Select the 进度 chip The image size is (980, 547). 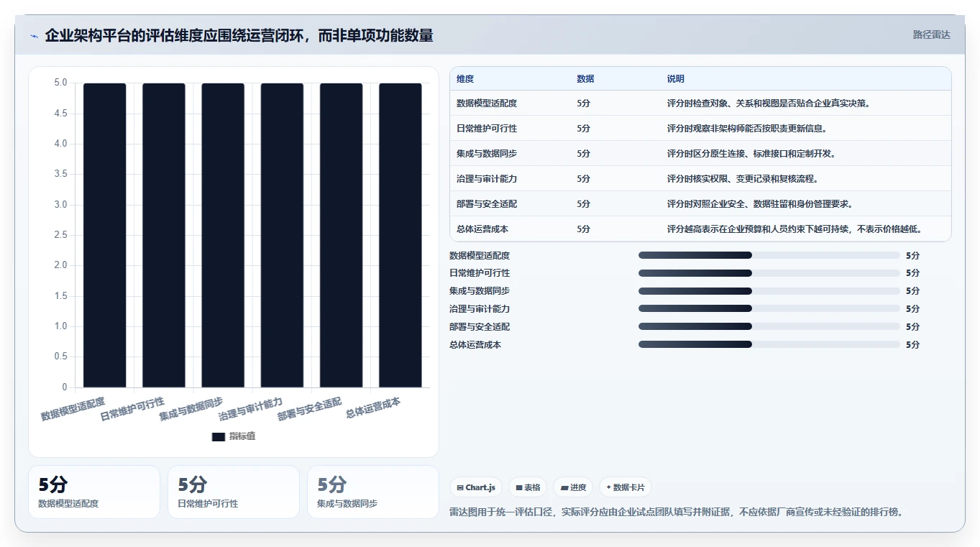pos(574,487)
